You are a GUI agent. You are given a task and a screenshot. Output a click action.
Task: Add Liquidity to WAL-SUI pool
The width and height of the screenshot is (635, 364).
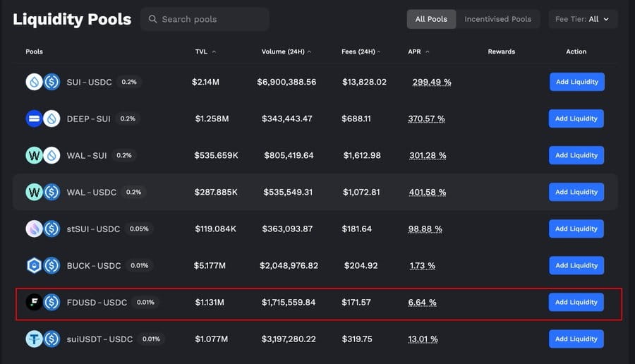click(x=576, y=155)
